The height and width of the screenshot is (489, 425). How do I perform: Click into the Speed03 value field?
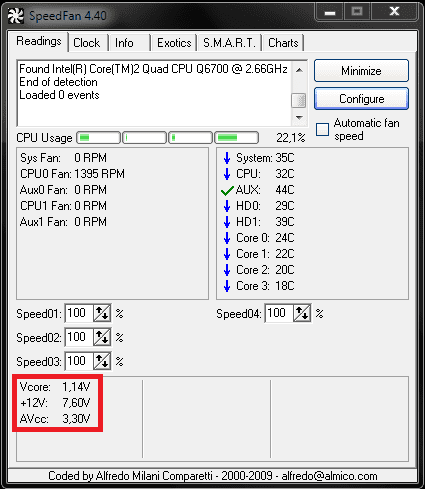79,361
